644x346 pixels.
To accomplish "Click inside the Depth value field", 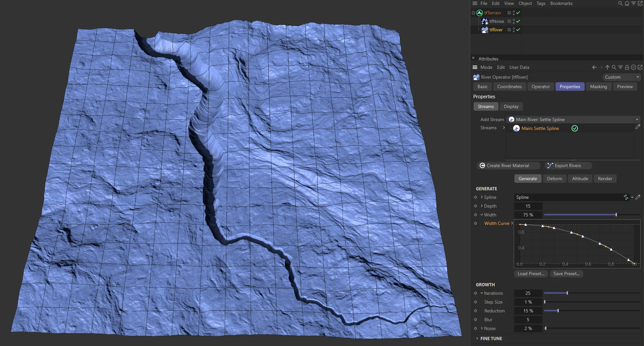I will [528, 206].
